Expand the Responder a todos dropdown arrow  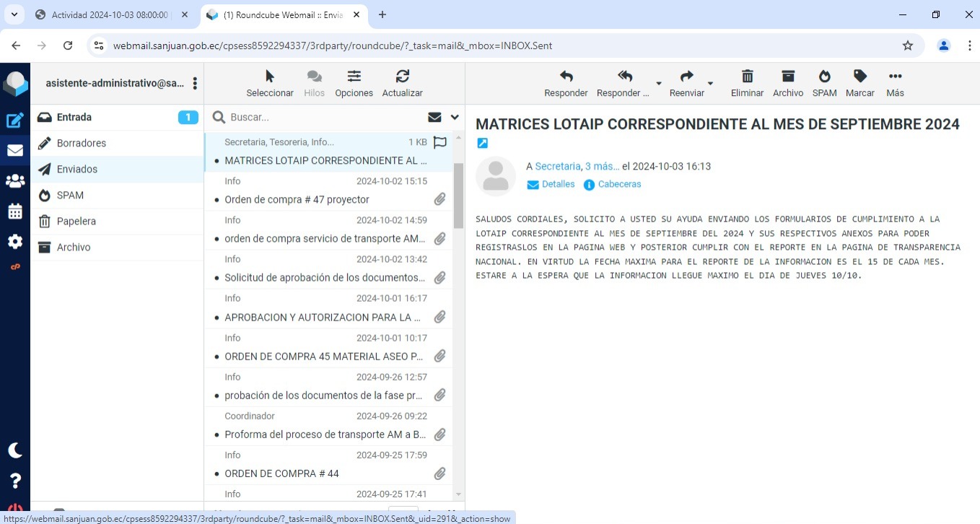point(658,84)
